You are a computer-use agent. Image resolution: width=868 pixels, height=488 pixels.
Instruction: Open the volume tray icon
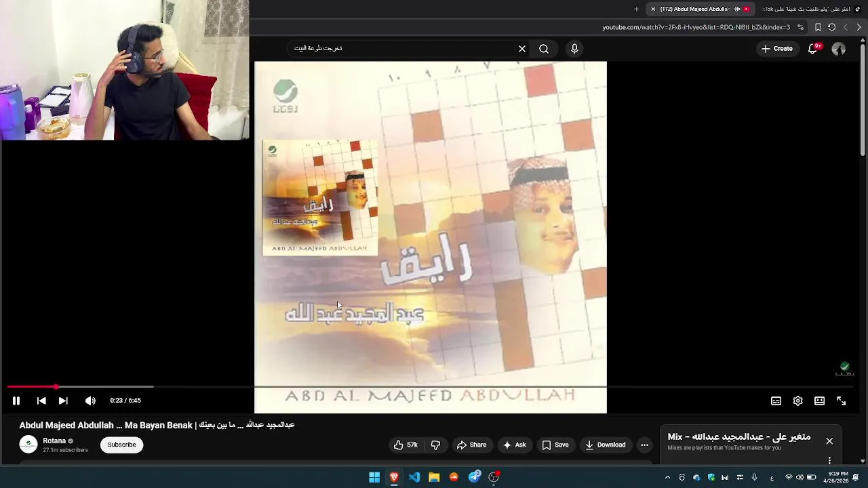point(800,477)
